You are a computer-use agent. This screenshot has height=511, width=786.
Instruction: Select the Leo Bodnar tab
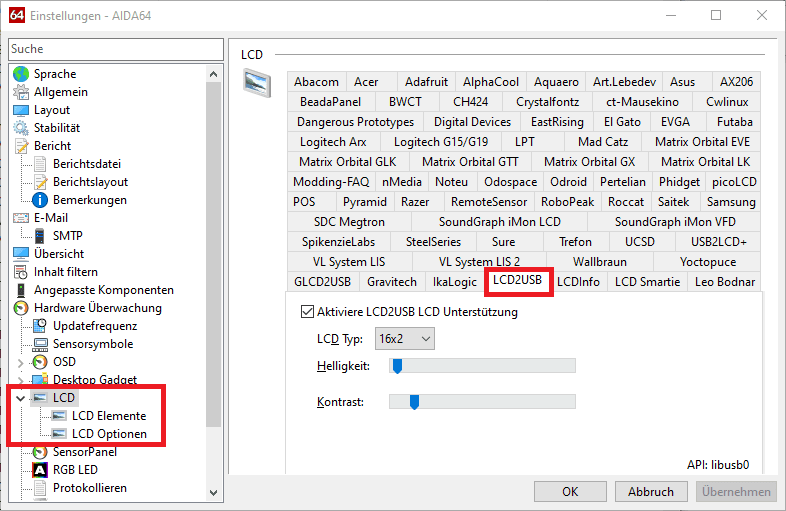(724, 282)
